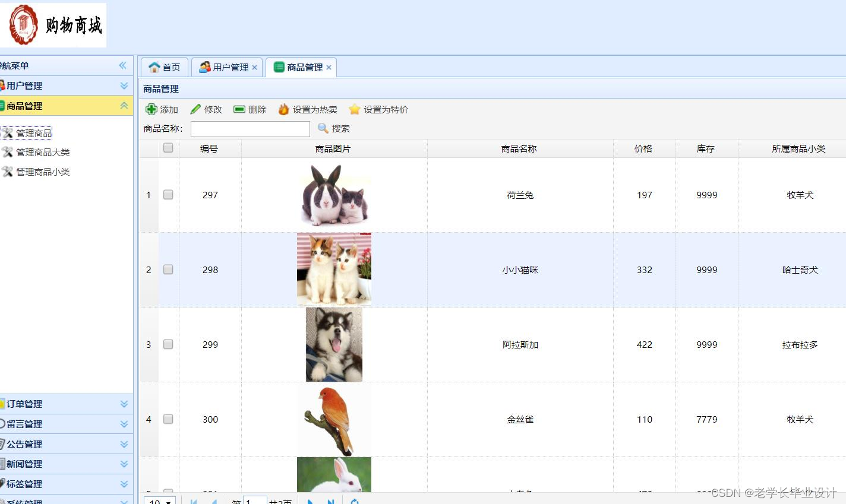Click the 商品图片 column header
The width and height of the screenshot is (846, 504).
[333, 148]
